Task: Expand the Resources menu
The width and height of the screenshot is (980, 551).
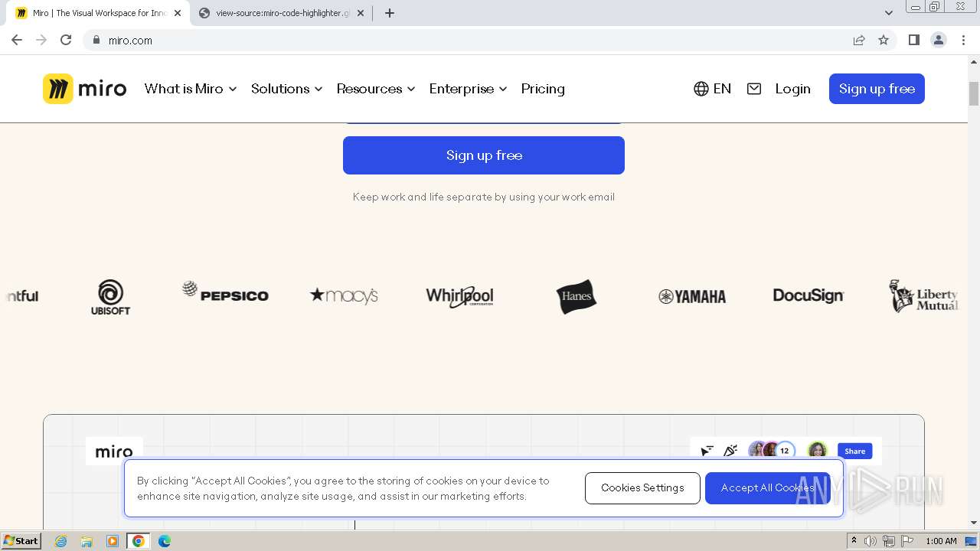Action: [x=376, y=89]
